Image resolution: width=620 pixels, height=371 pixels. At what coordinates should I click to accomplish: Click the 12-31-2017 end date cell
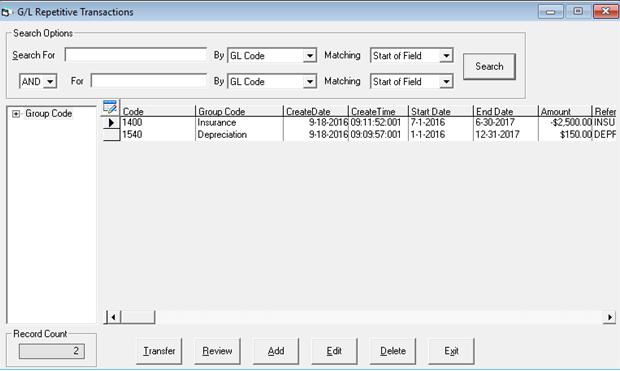pyautogui.click(x=506, y=134)
